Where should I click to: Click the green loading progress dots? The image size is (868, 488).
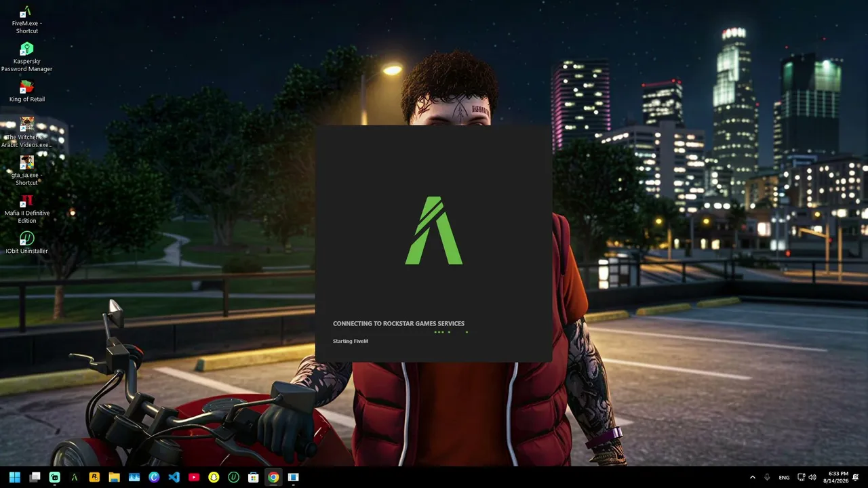(451, 332)
